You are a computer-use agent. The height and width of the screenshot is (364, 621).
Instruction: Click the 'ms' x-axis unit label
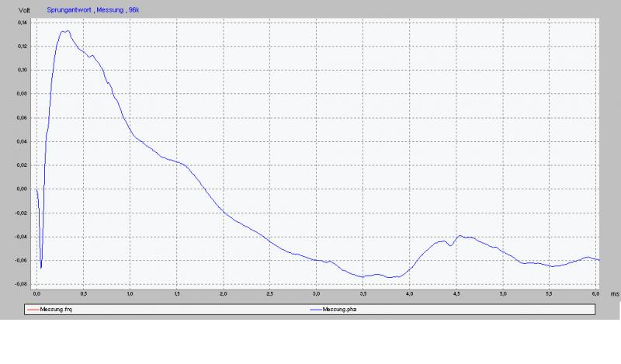point(615,294)
